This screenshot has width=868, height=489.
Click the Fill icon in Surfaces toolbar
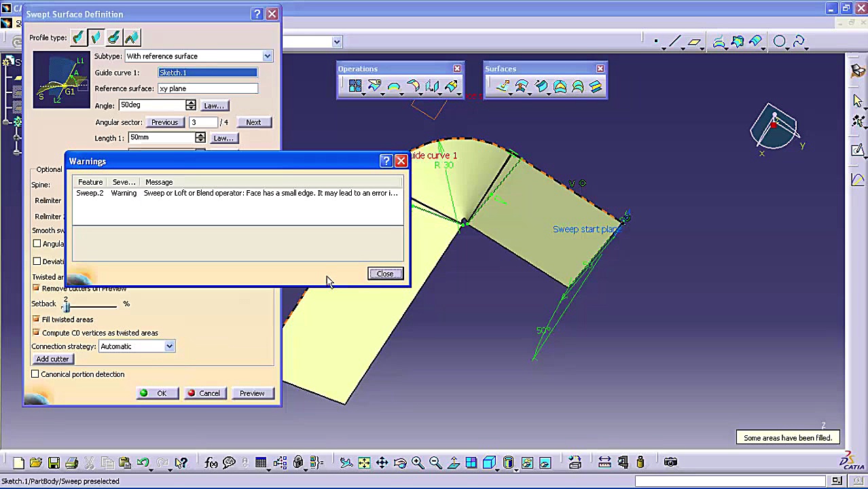click(x=560, y=86)
